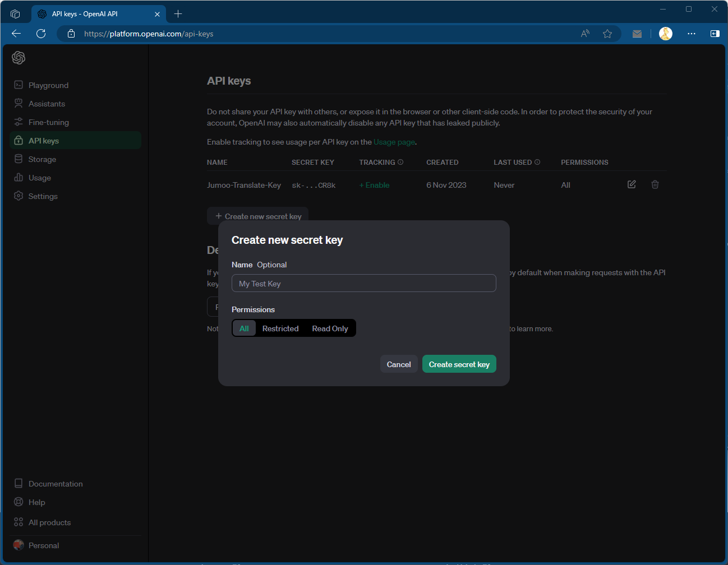This screenshot has width=728, height=565.
Task: Click the Tracking info icon in header
Action: click(x=400, y=162)
